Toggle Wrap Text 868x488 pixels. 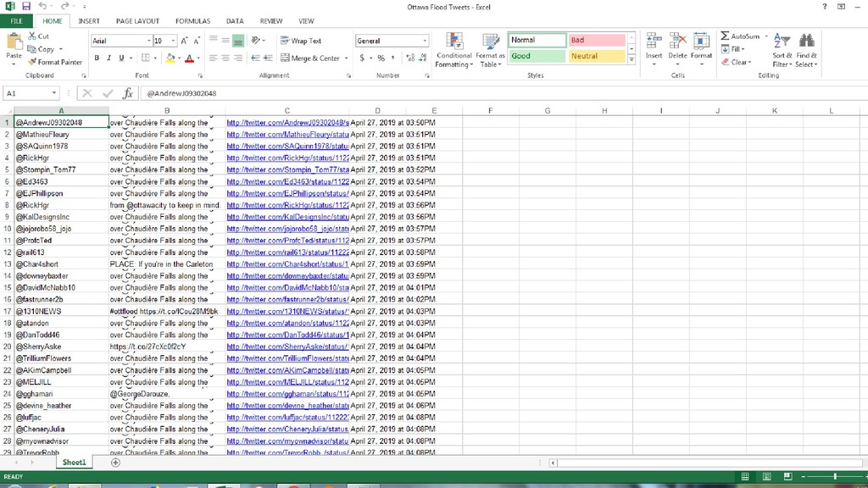(x=301, y=41)
